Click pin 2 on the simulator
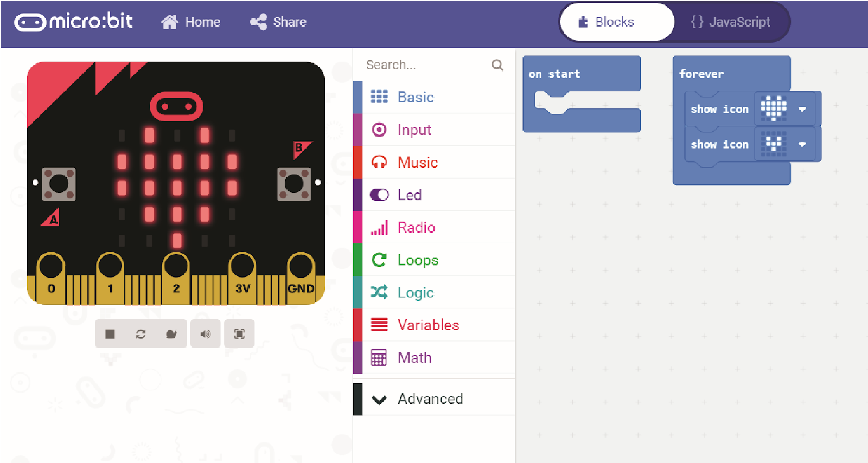The height and width of the screenshot is (463, 868). pos(176,278)
